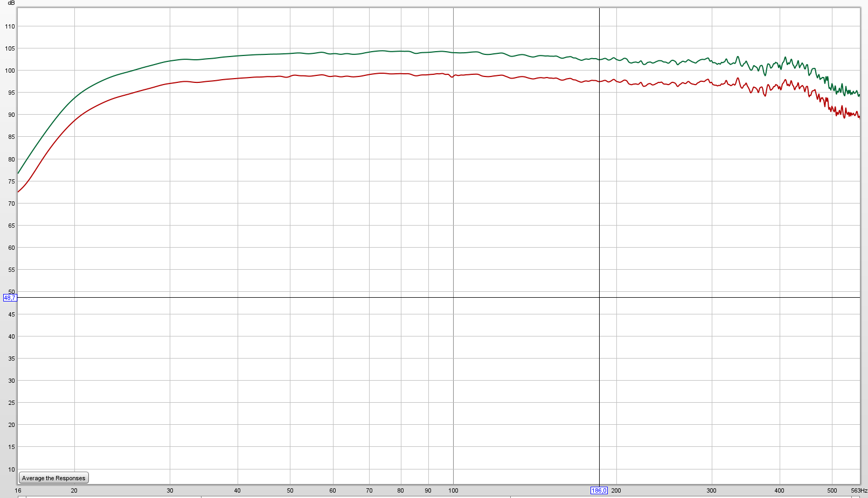
Task: Click the 563Hz label at the frequency axis end
Action: pos(859,490)
